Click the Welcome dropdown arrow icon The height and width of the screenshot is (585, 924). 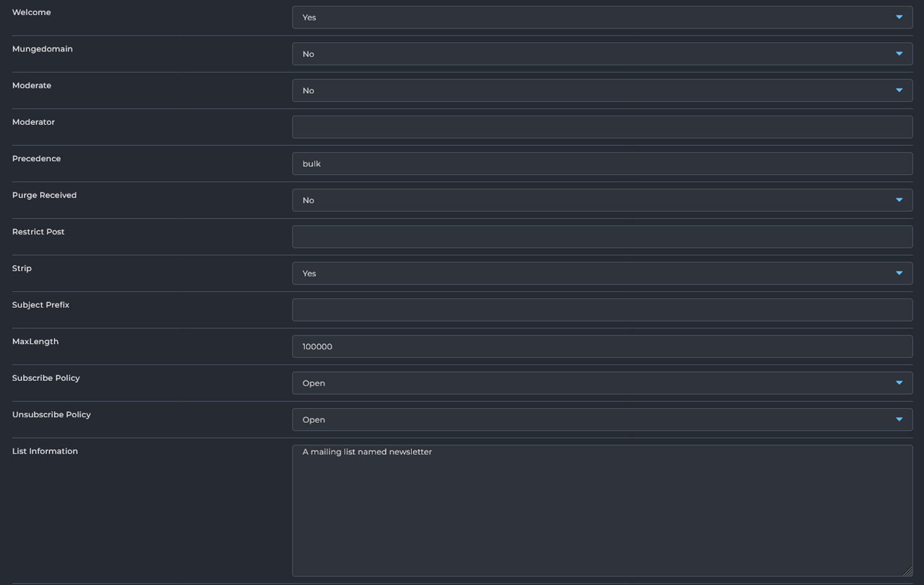(899, 17)
